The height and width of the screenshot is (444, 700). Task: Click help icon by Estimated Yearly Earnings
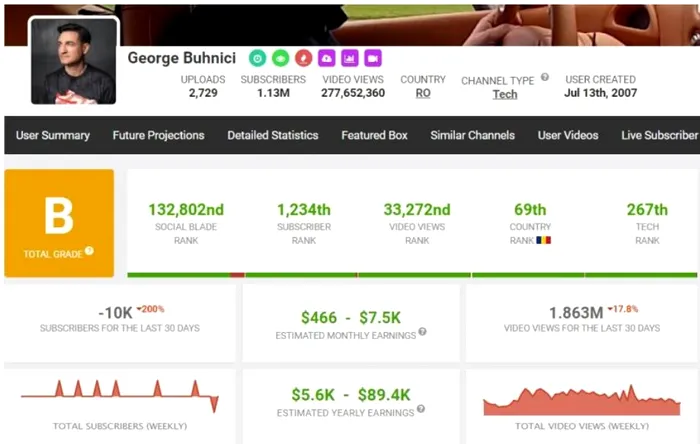(420, 408)
